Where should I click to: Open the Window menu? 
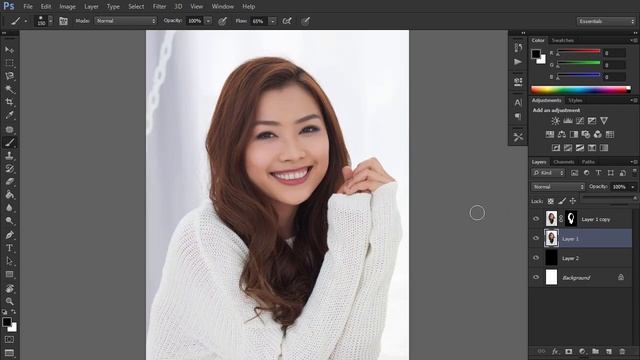pyautogui.click(x=222, y=7)
